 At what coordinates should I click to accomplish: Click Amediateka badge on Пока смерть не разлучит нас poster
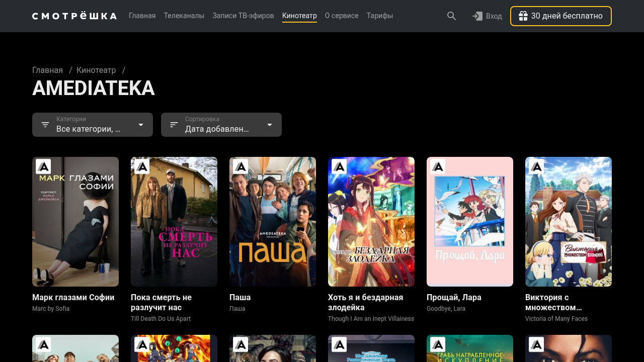pos(142,167)
